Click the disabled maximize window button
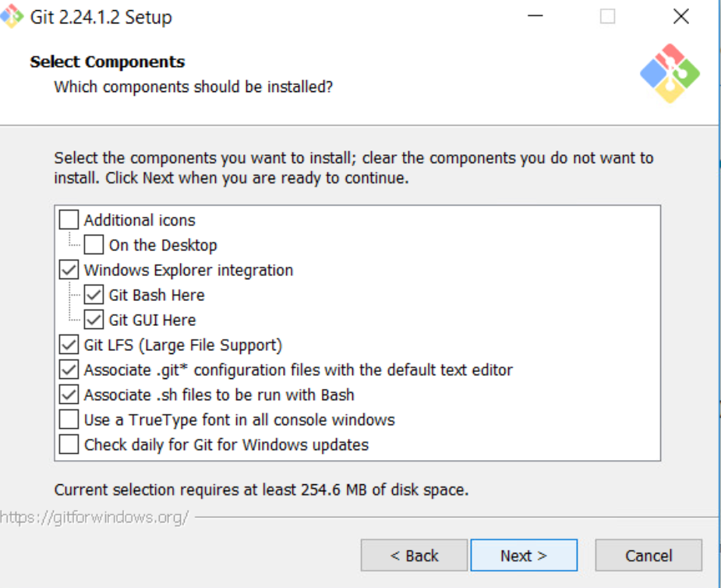 pos(607,16)
